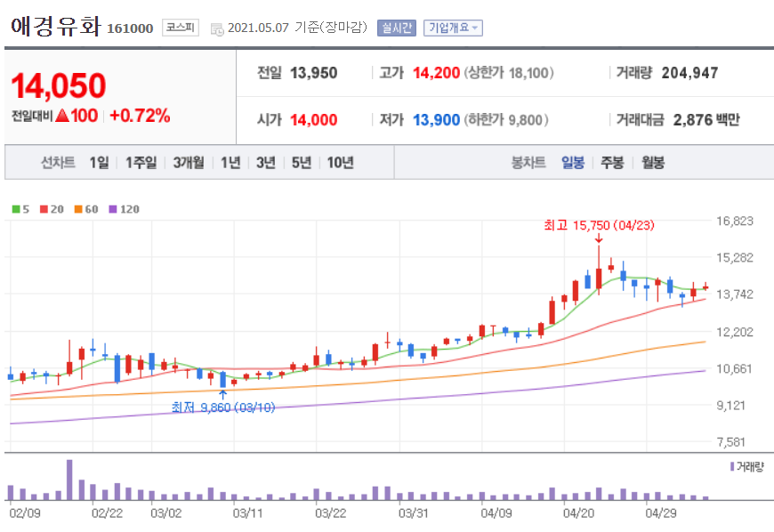774x532 pixels.
Task: Switch to 월봉 monthly candle chart
Action: click(x=653, y=163)
